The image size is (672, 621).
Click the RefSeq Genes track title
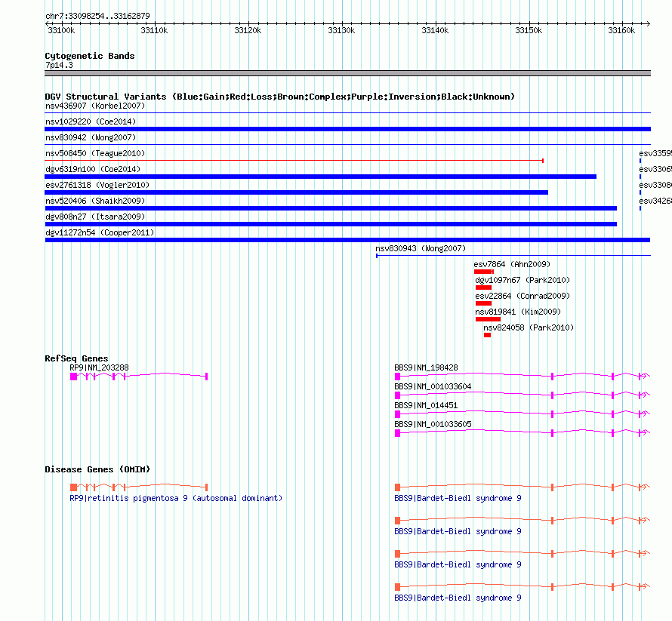click(x=76, y=358)
